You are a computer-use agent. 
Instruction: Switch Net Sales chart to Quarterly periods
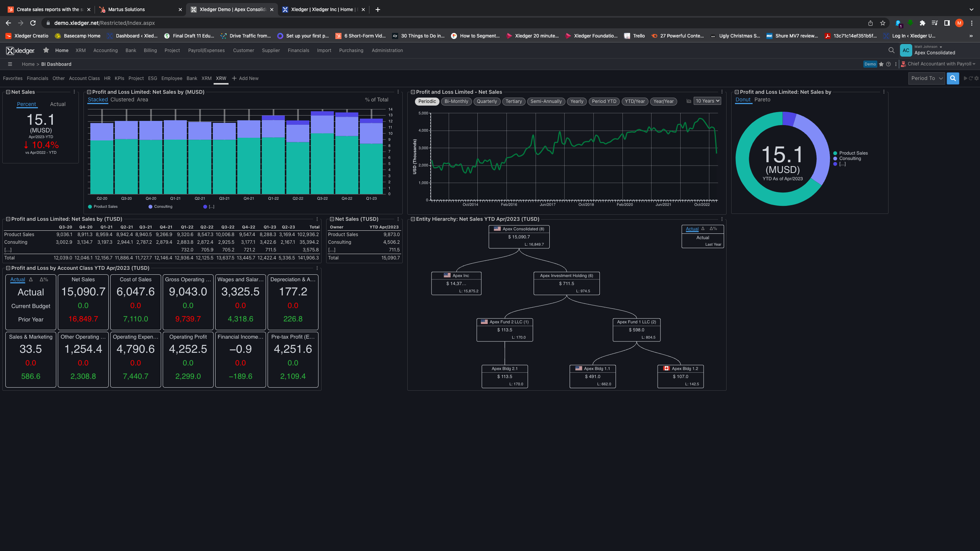(487, 101)
